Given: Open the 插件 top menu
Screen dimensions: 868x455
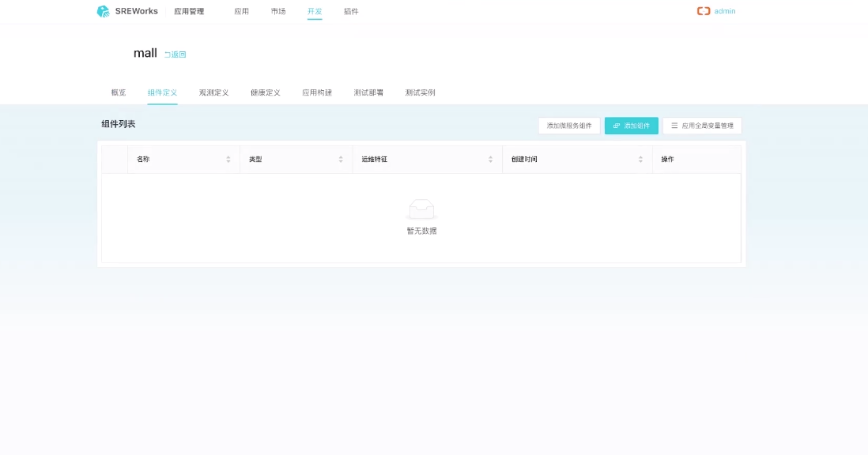Looking at the screenshot, I should (x=351, y=11).
